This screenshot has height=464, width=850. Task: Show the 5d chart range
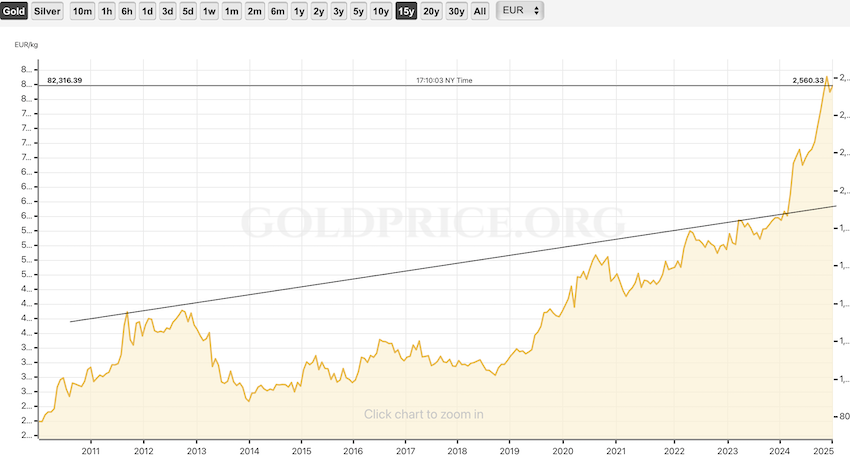pyautogui.click(x=188, y=11)
